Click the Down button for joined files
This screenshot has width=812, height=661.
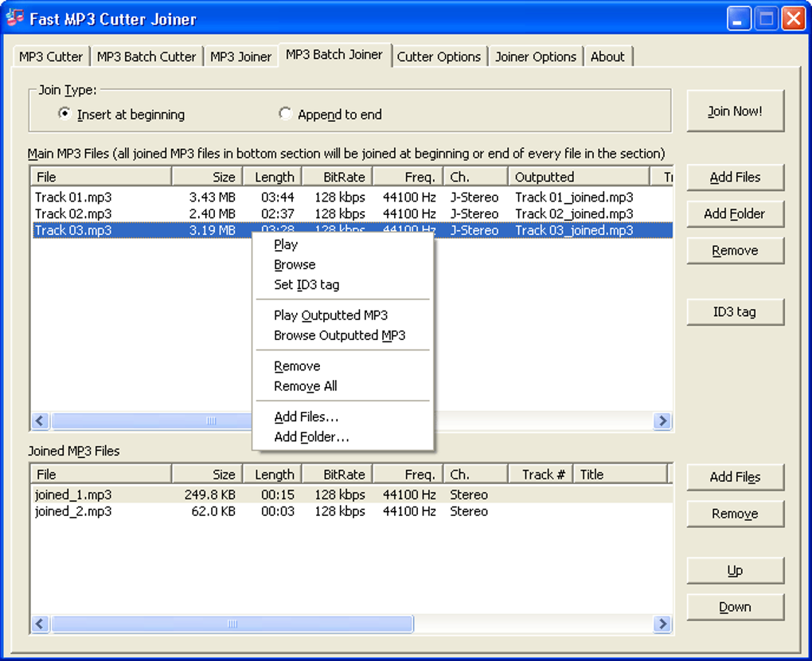tap(735, 608)
